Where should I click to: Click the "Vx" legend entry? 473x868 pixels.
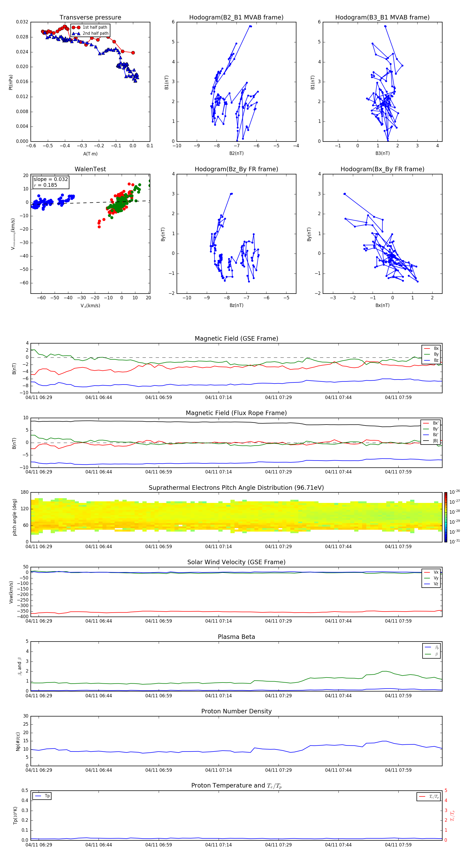tap(431, 572)
